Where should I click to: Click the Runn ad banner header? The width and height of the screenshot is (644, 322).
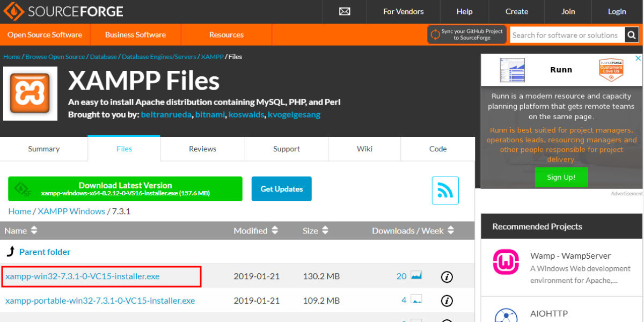pos(561,70)
